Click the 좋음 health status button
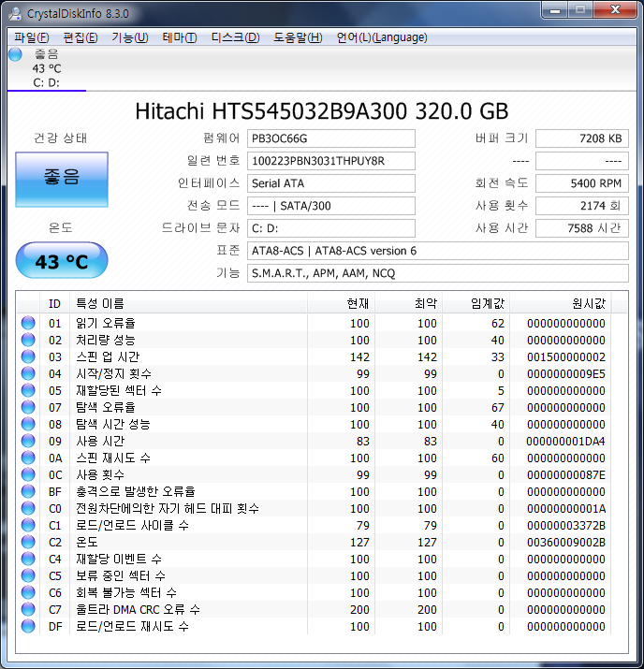644x669 pixels. click(x=62, y=177)
